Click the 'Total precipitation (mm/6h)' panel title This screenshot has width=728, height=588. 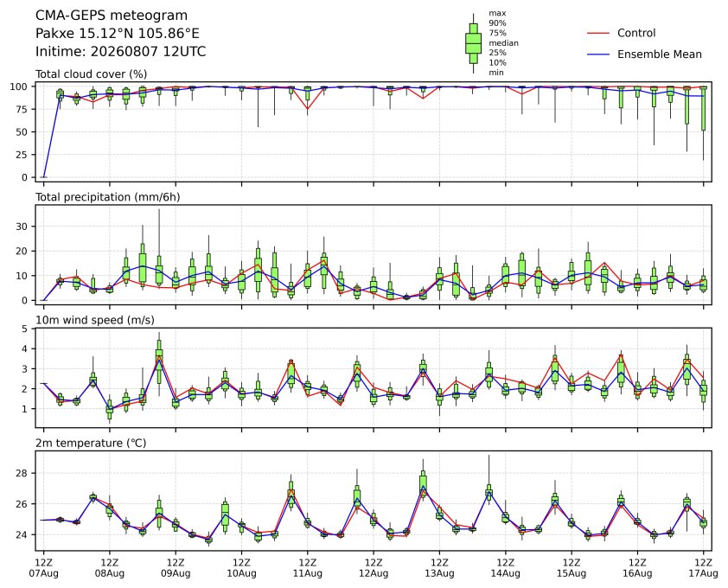108,197
